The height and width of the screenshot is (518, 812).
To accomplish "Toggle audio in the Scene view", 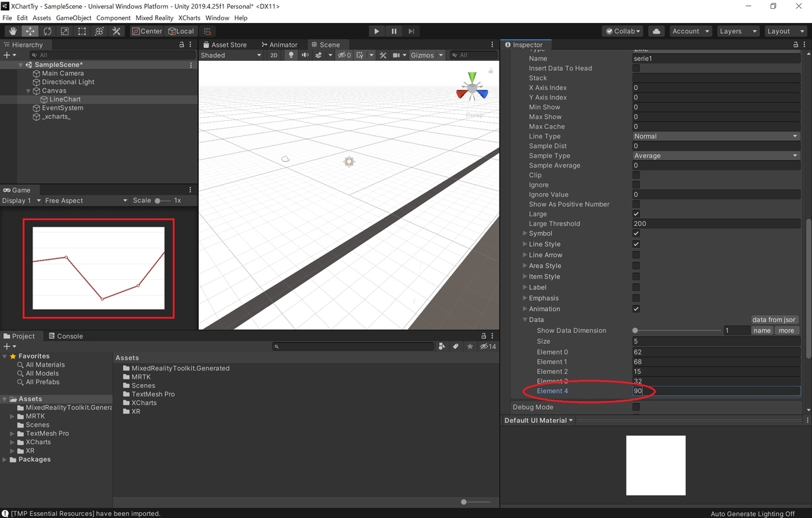I will pyautogui.click(x=304, y=55).
